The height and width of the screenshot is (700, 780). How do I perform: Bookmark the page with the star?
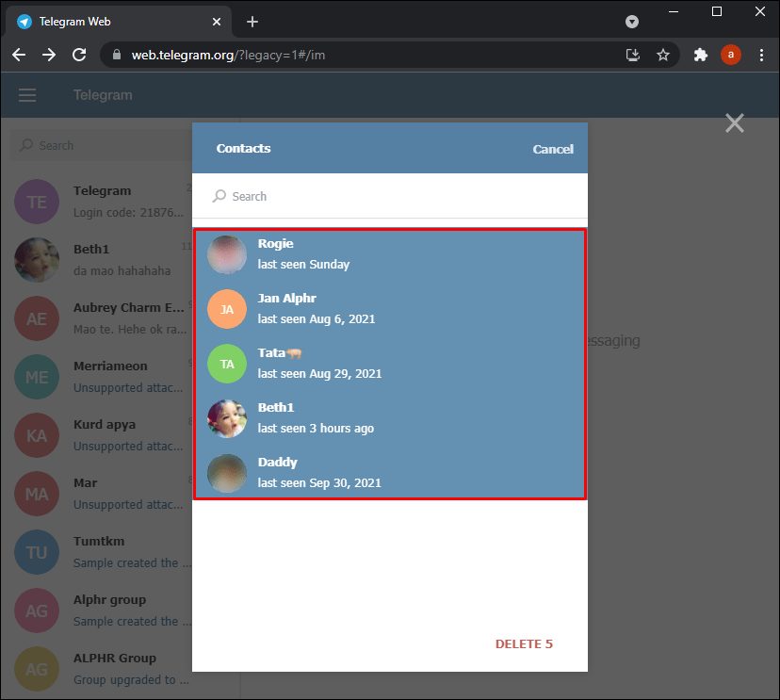[664, 55]
